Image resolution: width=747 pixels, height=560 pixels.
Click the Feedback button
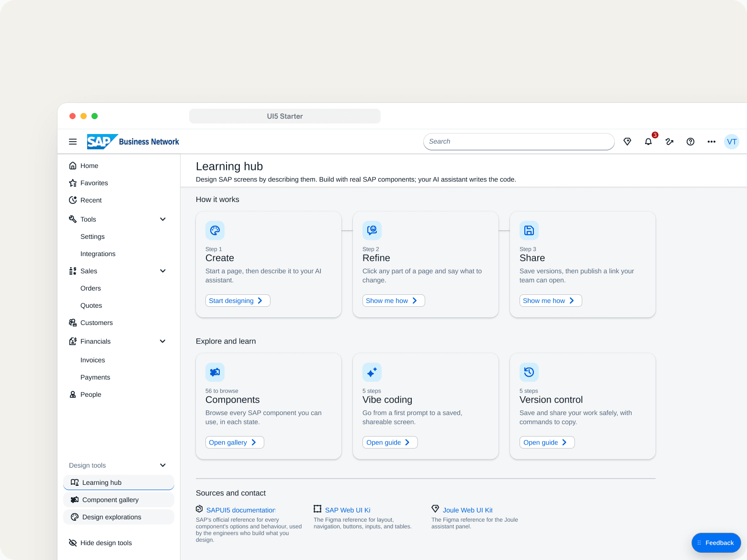click(716, 543)
